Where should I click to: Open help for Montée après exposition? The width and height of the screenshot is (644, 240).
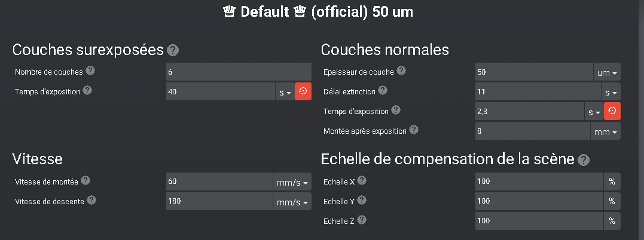414,130
